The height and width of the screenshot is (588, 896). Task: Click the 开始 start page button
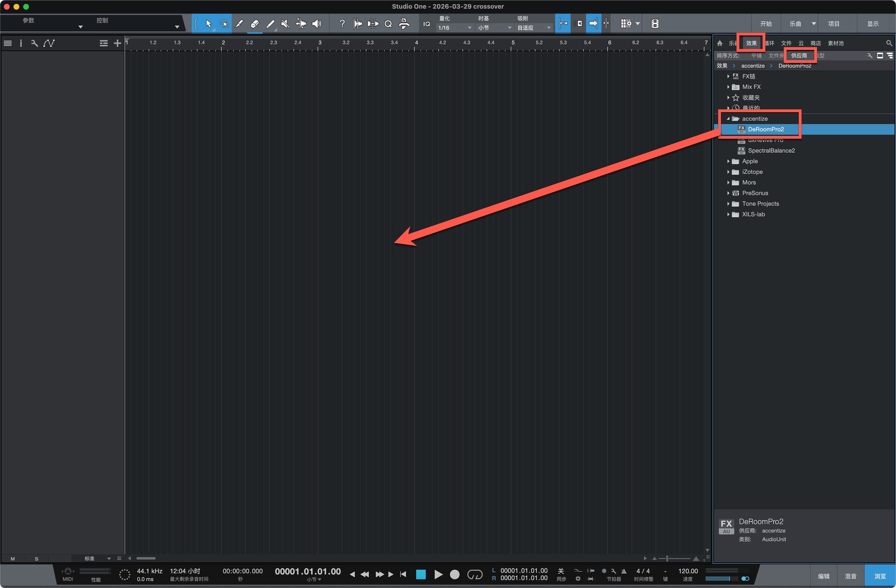[766, 24]
